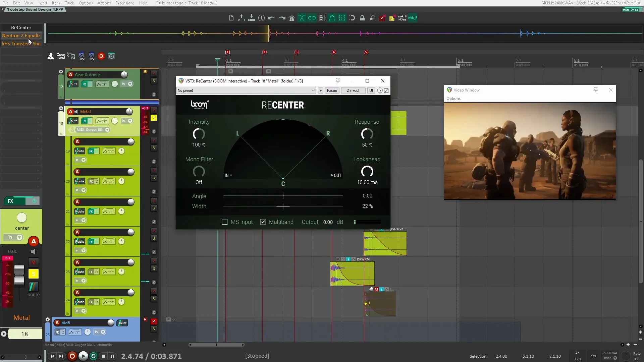Image resolution: width=644 pixels, height=362 pixels.
Task: Click the Undo arrow icon
Action: [x=272, y=18]
